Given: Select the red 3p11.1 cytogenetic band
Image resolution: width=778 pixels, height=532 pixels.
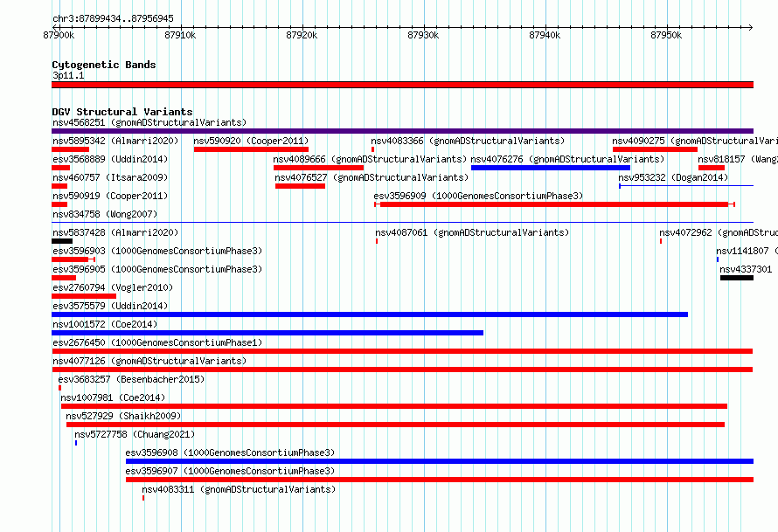Looking at the screenshot, I should point(402,85).
